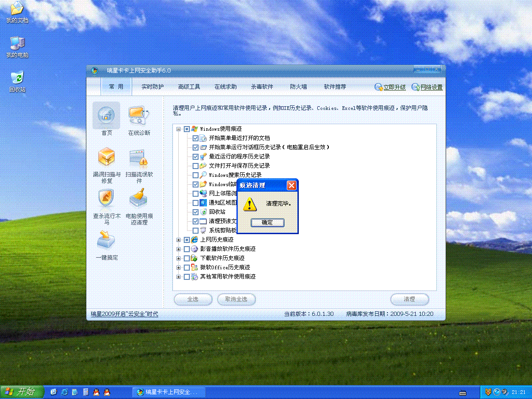Click the Office icon beside 微软Office历史痕迹
This screenshot has width=532, height=399.
pyautogui.click(x=194, y=267)
